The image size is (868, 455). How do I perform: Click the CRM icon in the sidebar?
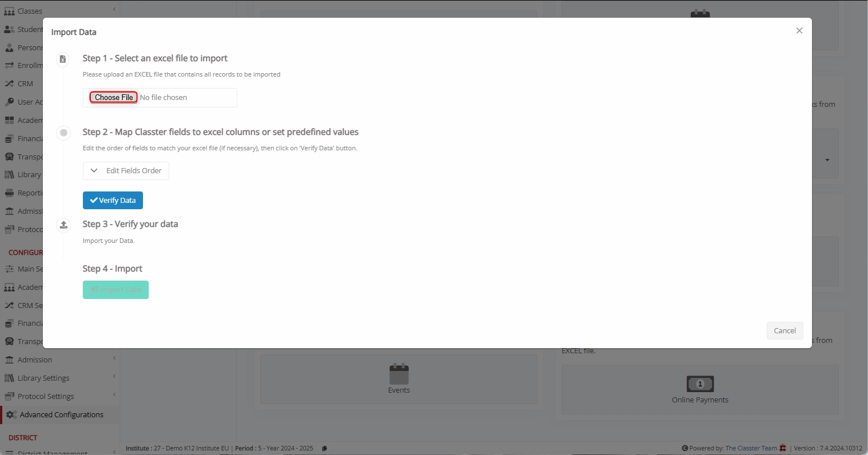9,84
